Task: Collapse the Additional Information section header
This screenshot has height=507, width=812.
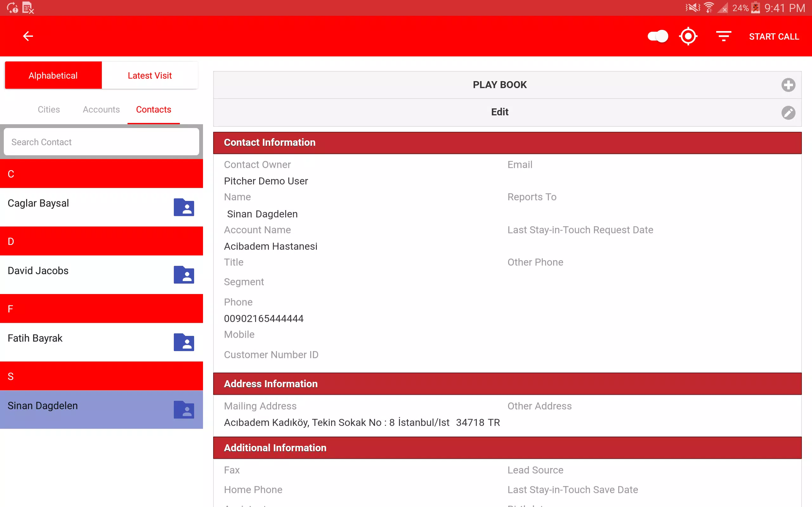Action: (x=507, y=448)
